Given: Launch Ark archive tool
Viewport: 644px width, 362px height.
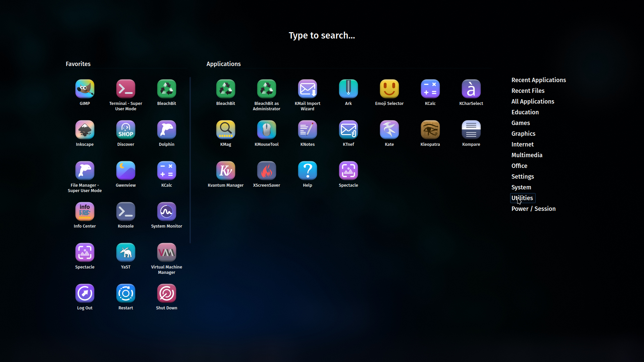Looking at the screenshot, I should coord(348,89).
